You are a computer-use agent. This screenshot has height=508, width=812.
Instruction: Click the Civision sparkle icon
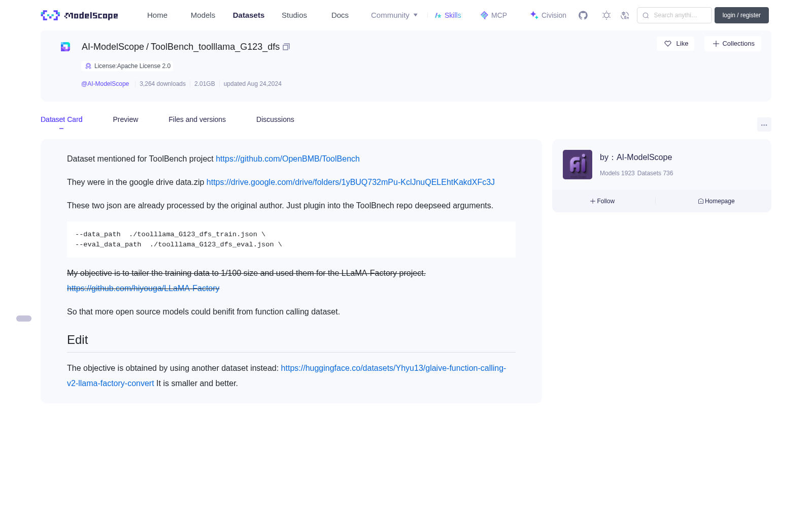point(534,15)
